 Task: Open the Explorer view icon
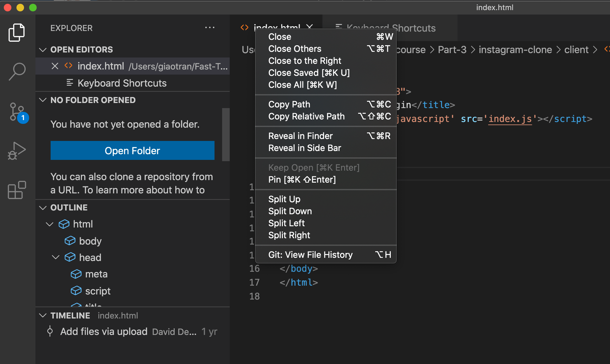(x=17, y=33)
